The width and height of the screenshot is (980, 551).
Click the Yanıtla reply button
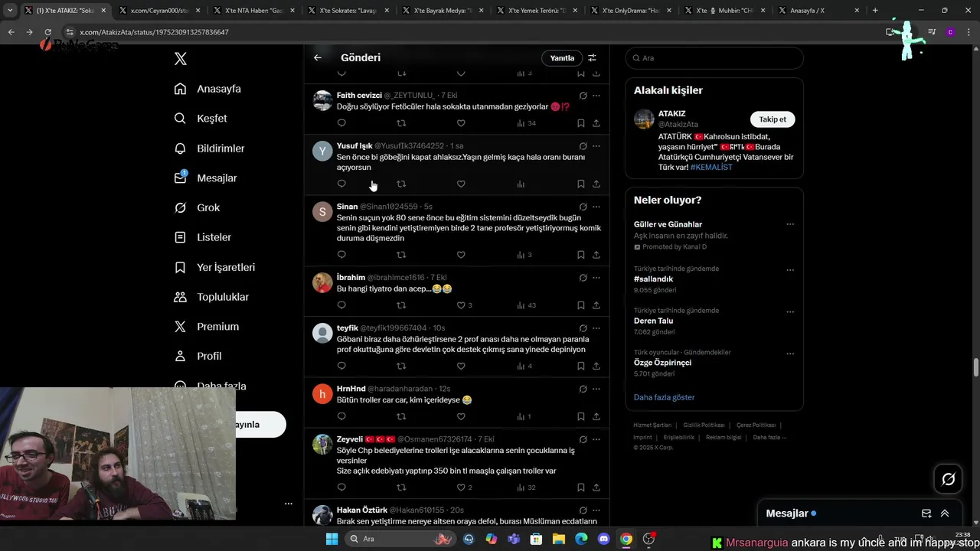[x=562, y=58]
